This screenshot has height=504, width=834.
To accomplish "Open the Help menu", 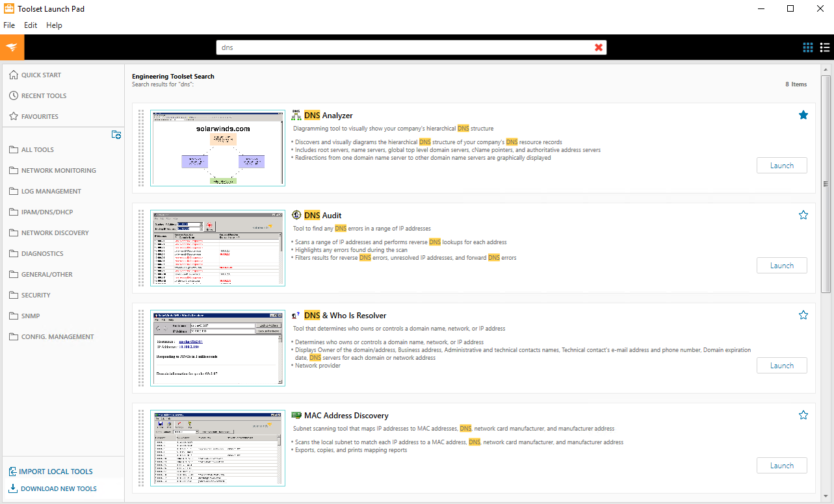I will (x=54, y=25).
